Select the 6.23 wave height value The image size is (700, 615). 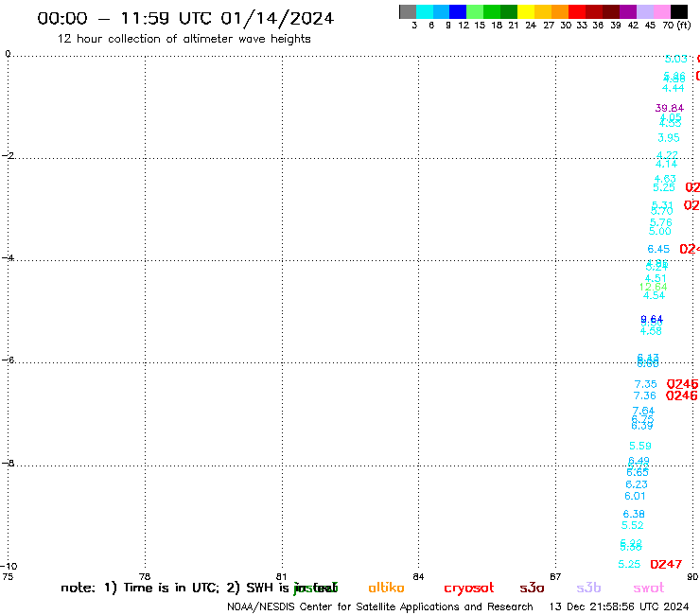tap(637, 484)
